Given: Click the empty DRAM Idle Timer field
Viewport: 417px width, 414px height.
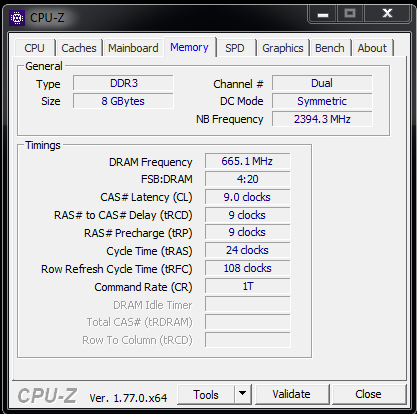Looking at the screenshot, I should pos(247,304).
